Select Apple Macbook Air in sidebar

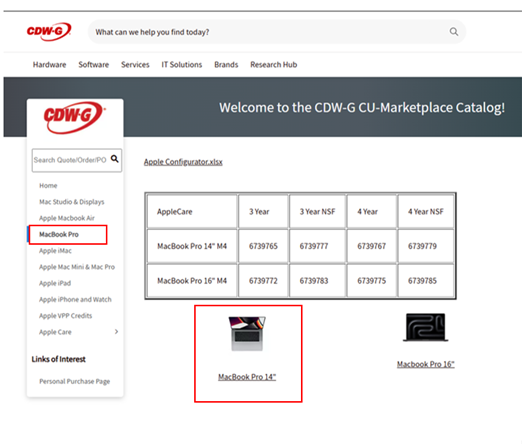[x=67, y=218]
